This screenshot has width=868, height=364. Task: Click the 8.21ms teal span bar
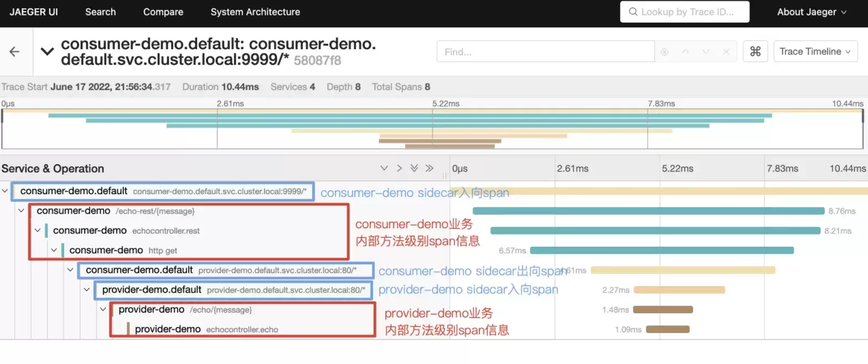point(655,230)
